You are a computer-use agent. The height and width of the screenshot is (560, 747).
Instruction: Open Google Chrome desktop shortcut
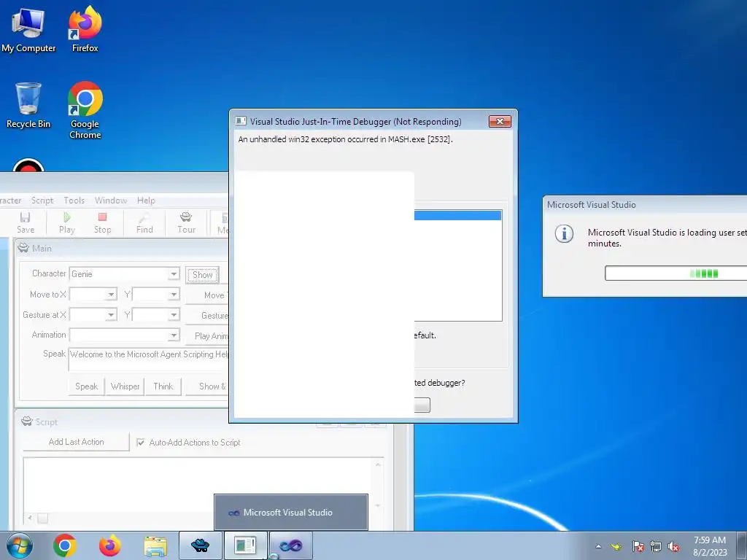pos(85,110)
